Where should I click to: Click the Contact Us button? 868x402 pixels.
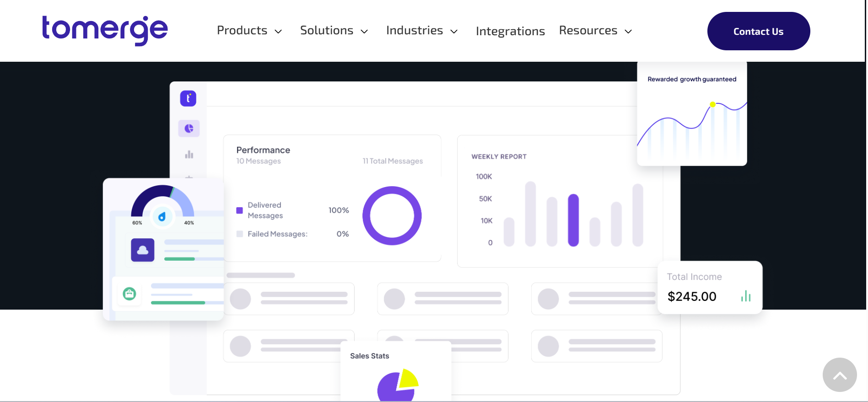(x=759, y=31)
